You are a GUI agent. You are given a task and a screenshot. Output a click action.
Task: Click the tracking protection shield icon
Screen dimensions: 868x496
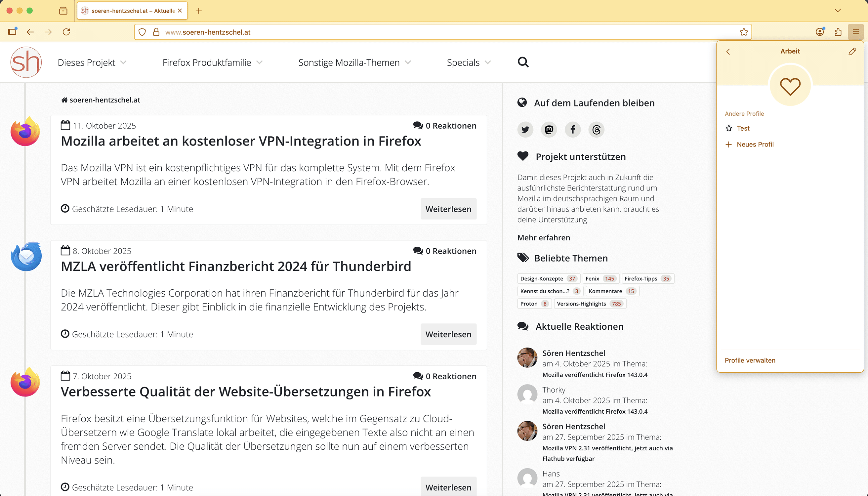point(143,32)
